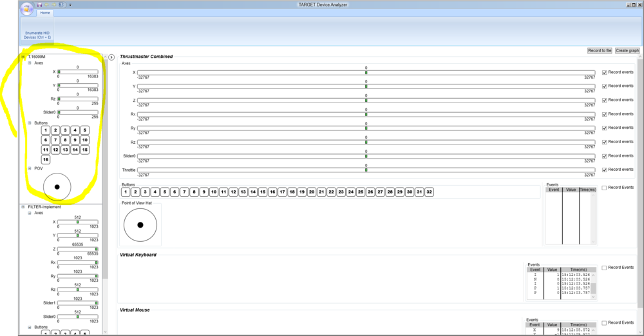The width and height of the screenshot is (644, 336).
Task: Collapse Axes section under T.16000M
Action: point(30,63)
